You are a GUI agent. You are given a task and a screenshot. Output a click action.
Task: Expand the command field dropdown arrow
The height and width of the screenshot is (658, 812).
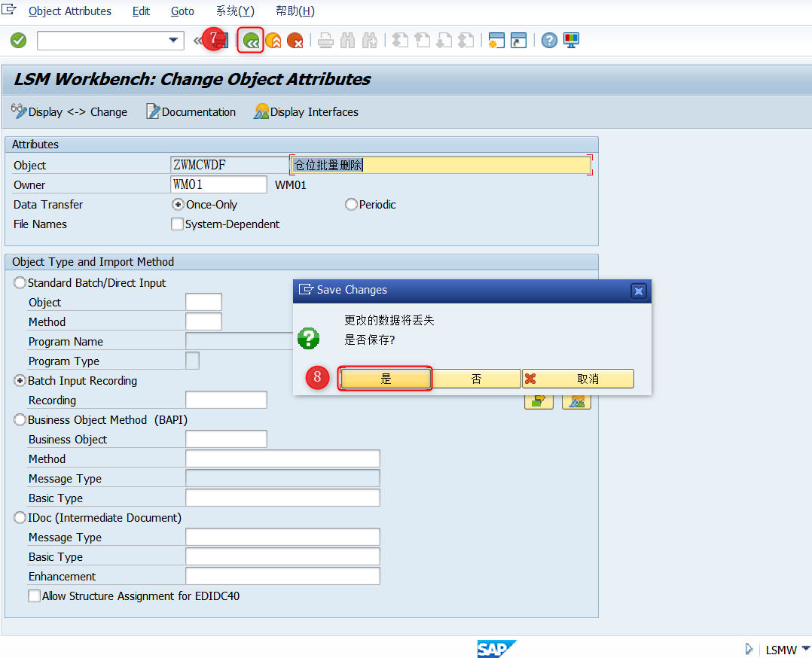point(173,41)
